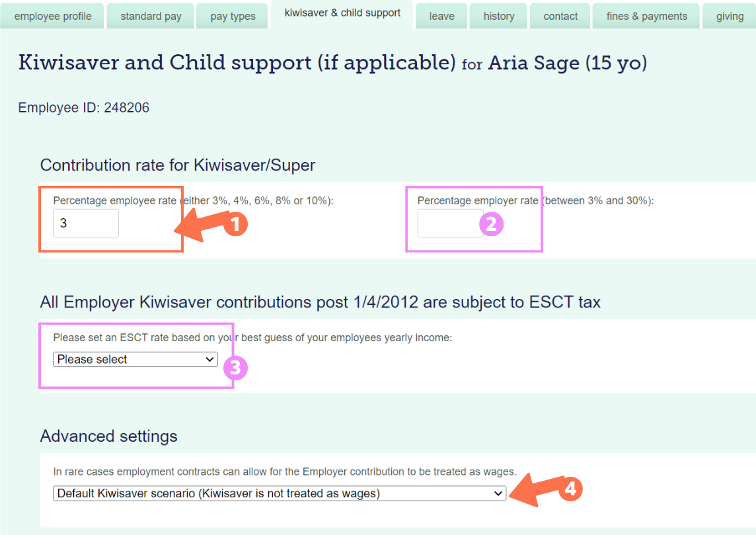Open the leave tab

(x=441, y=15)
